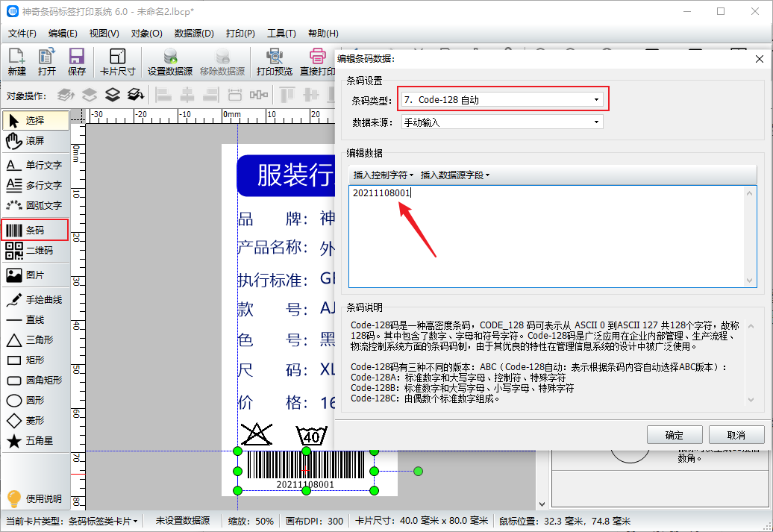
Task: Open a file with the 打开 icon
Action: 47,62
